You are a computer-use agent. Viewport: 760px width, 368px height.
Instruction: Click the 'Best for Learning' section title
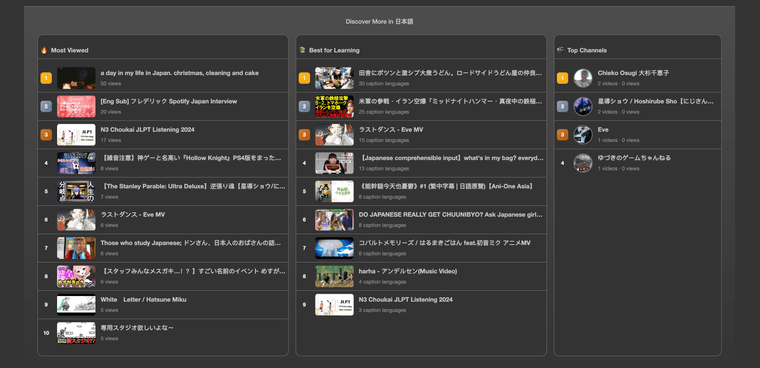tap(334, 50)
